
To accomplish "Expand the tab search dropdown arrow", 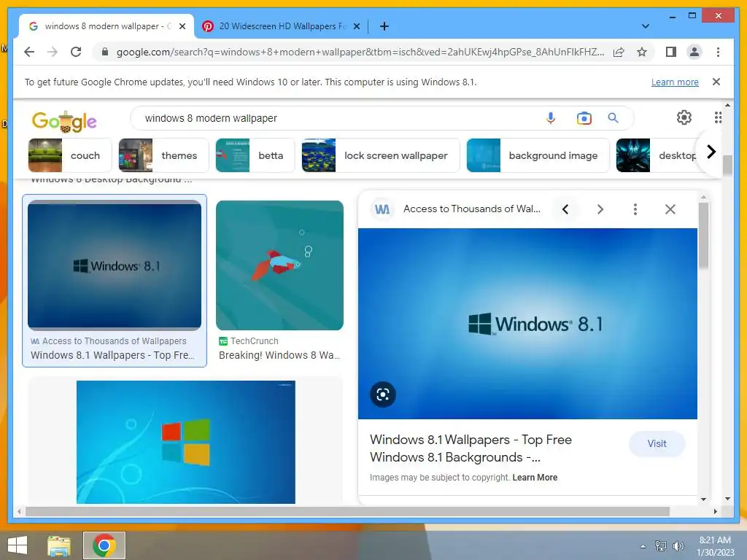I will [646, 26].
